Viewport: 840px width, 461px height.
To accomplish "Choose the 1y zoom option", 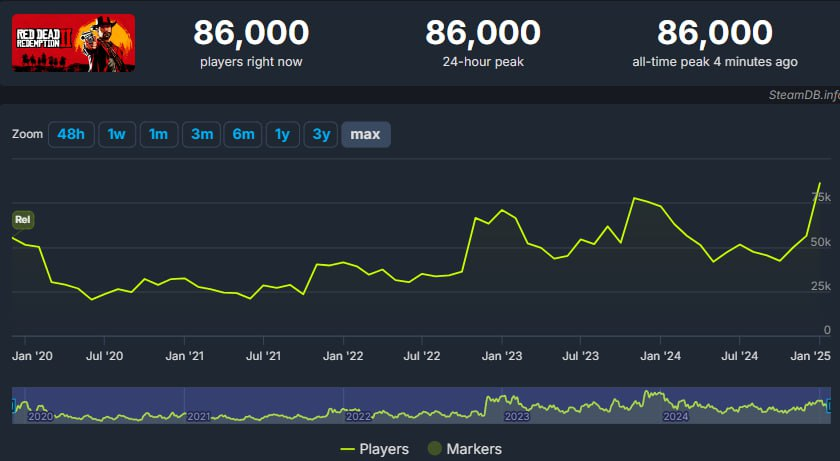I will coord(282,134).
